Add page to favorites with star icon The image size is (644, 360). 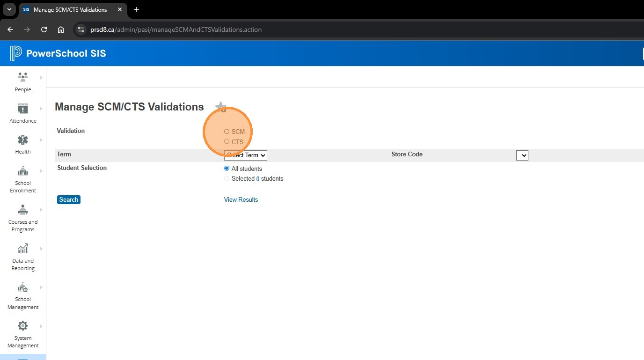220,107
